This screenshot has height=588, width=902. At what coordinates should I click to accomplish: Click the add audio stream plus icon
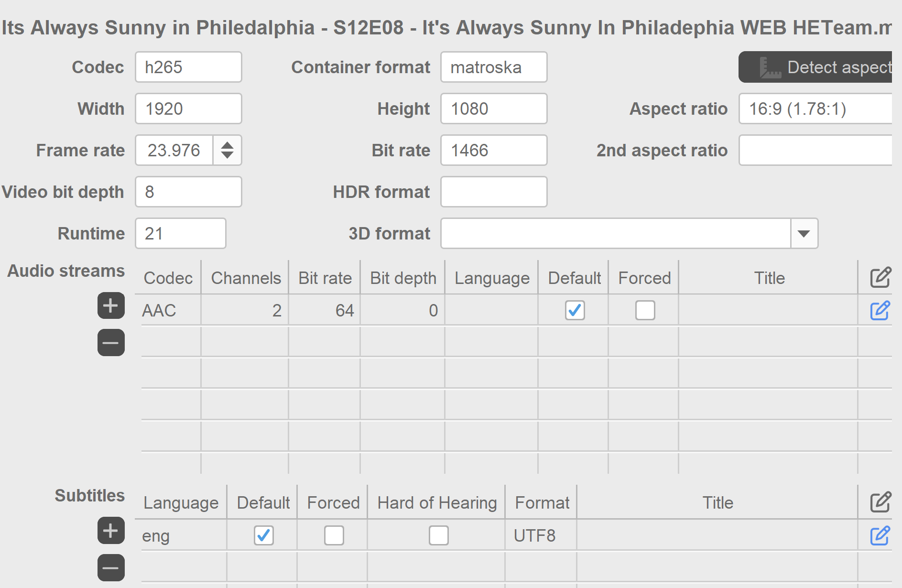click(111, 305)
